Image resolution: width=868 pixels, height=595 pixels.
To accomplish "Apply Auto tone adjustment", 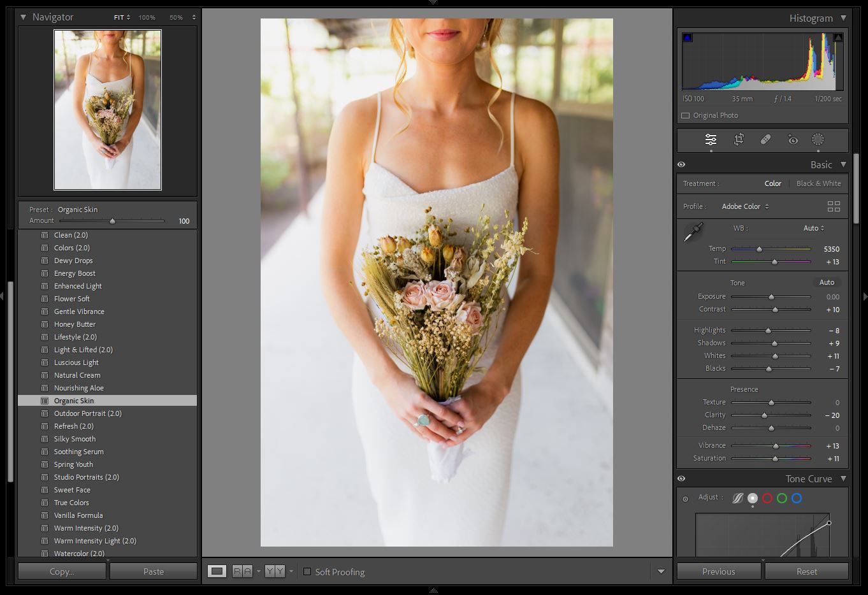I will 827,282.
